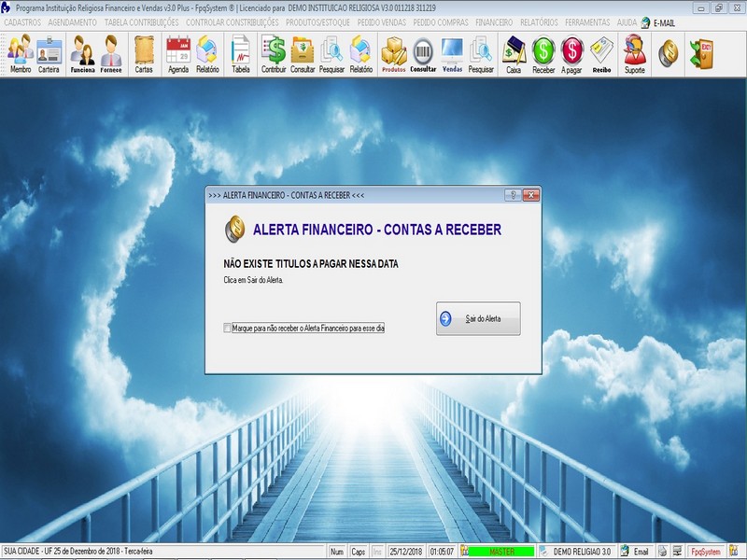
Task: Open the CONTROLAR CONSTRIBUIÇÕES menu
Action: [232, 22]
